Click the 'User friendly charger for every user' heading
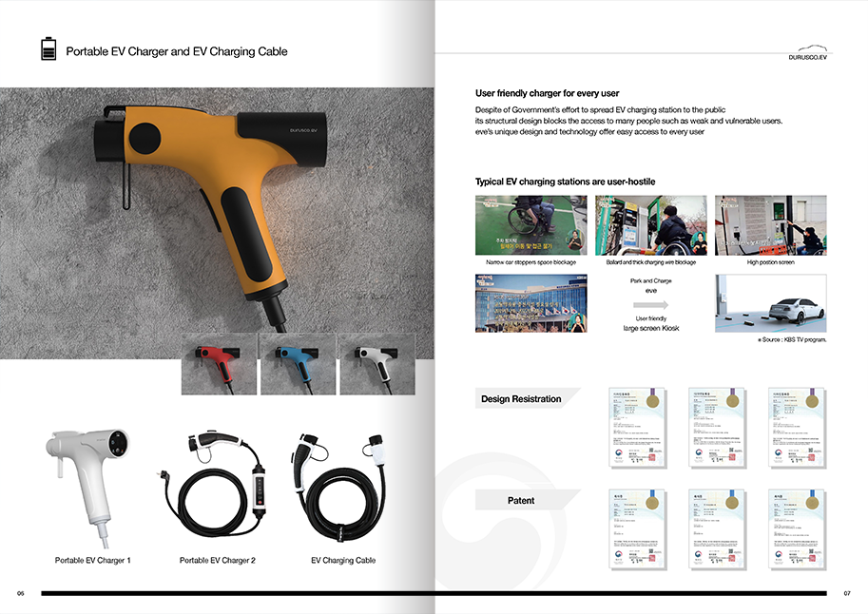The width and height of the screenshot is (868, 614). click(547, 93)
